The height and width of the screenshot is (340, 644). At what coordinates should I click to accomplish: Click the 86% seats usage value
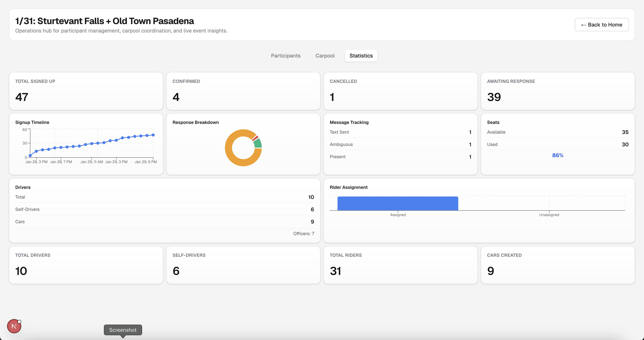tap(558, 155)
